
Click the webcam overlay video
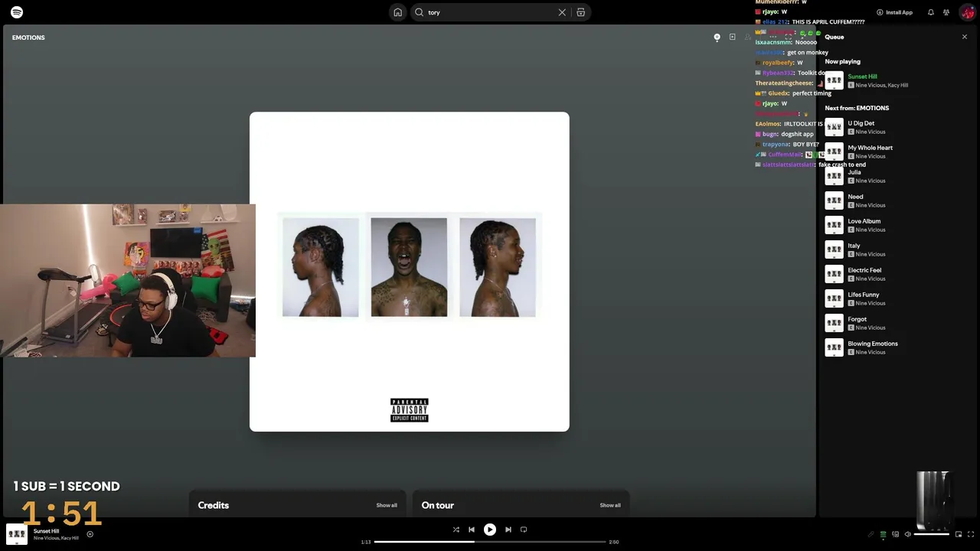click(x=128, y=280)
